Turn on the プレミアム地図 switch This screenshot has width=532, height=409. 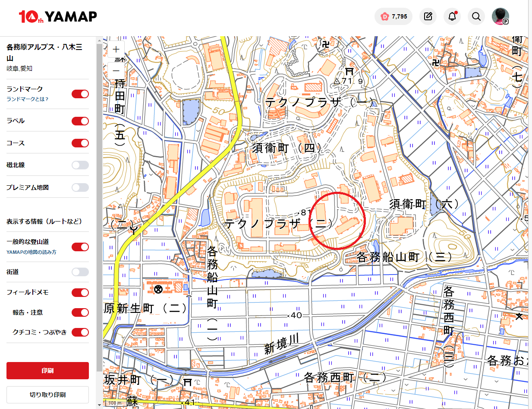point(80,187)
